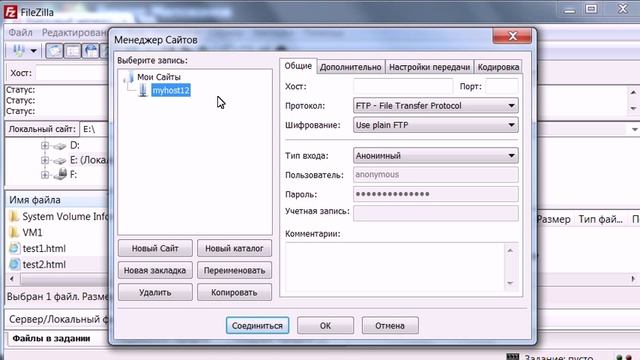640x360 pixels.
Task: Click Новый Сайт button
Action: (x=155, y=248)
